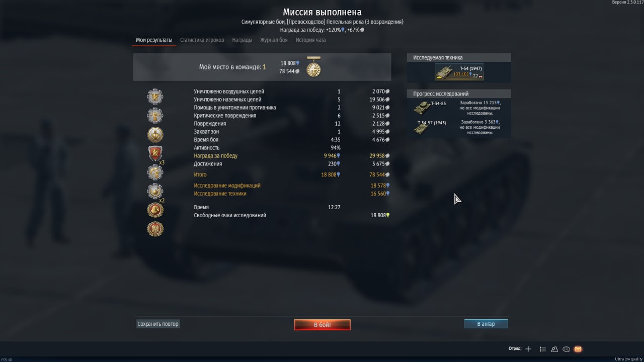Open the glowing orange mail icon
Screen dimensions: 644x362
pyautogui.click(x=578, y=349)
